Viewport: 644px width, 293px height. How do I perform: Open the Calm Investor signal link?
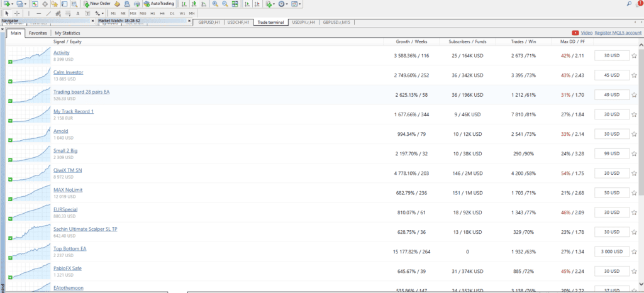click(68, 72)
